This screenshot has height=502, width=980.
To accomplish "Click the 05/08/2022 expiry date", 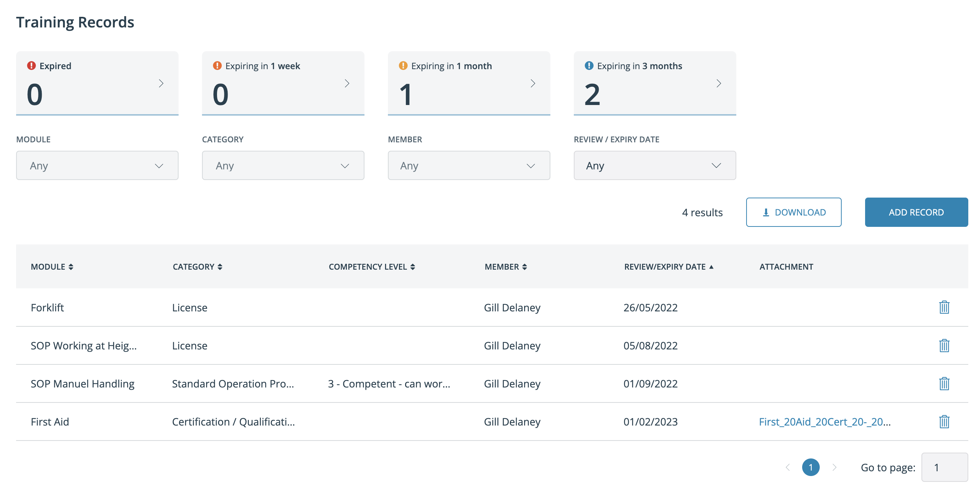I will pos(651,345).
